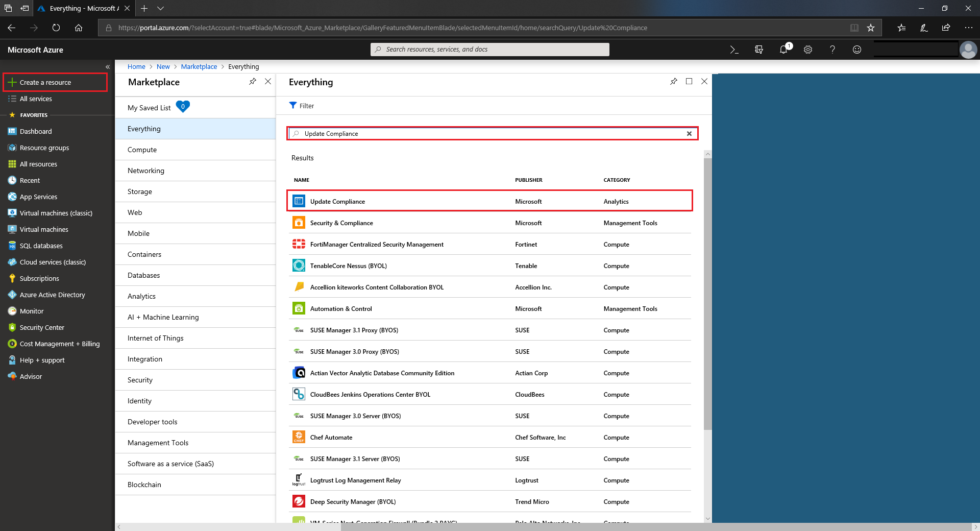Image resolution: width=980 pixels, height=531 pixels.
Task: Close the Marketplace blade
Action: 268,82
